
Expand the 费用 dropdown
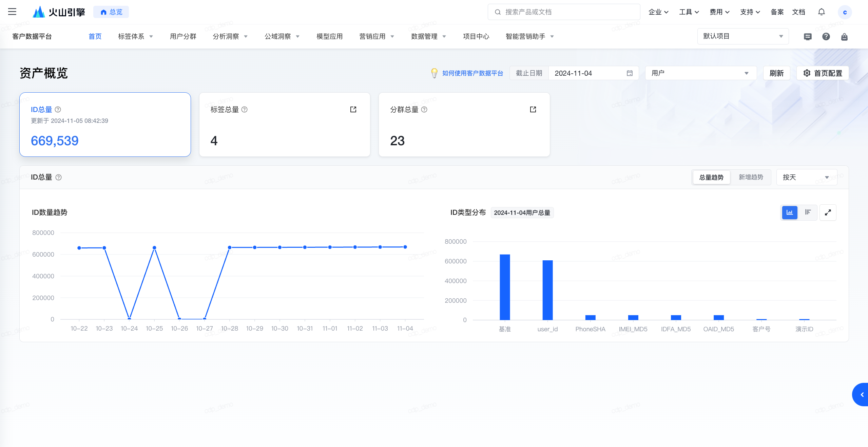719,12
